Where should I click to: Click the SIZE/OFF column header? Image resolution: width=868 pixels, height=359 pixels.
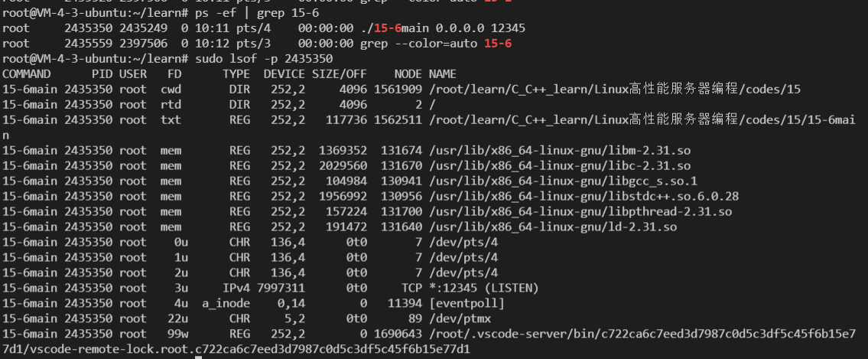(x=339, y=73)
